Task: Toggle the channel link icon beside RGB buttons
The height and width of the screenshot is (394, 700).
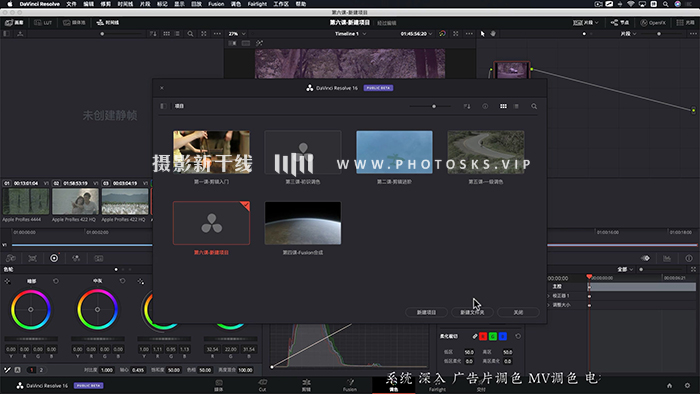Action: [475, 336]
